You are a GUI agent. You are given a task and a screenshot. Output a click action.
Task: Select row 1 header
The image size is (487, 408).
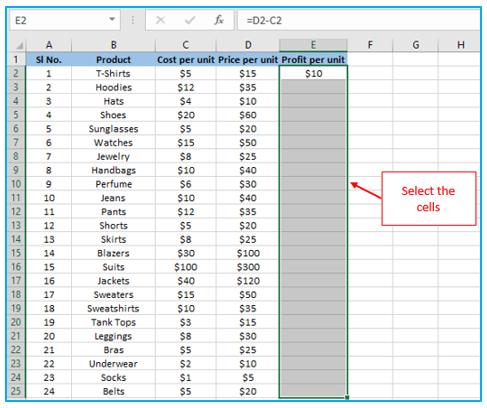16,60
